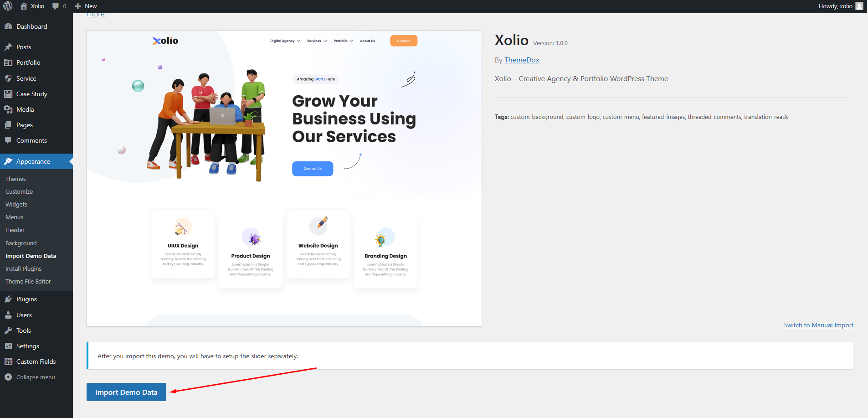Open the comments bubble icon in admin bar
This screenshot has height=418, width=868.
pos(56,6)
